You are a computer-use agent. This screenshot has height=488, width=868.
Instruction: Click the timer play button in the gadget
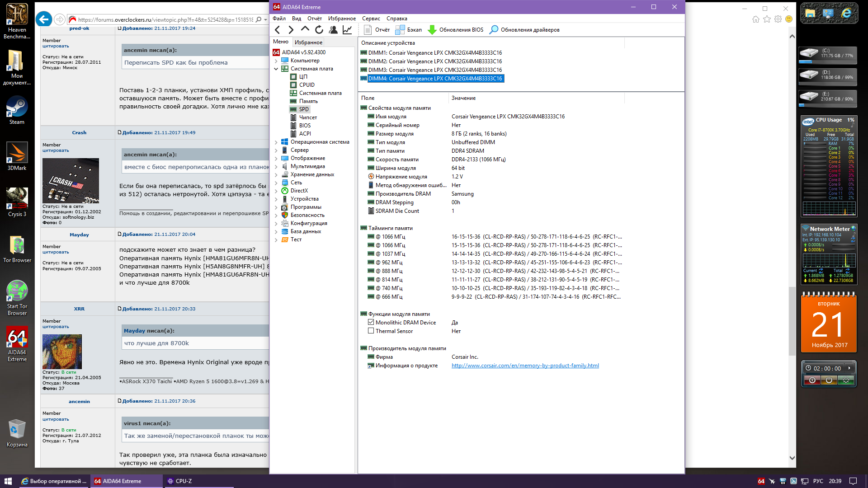coord(849,368)
